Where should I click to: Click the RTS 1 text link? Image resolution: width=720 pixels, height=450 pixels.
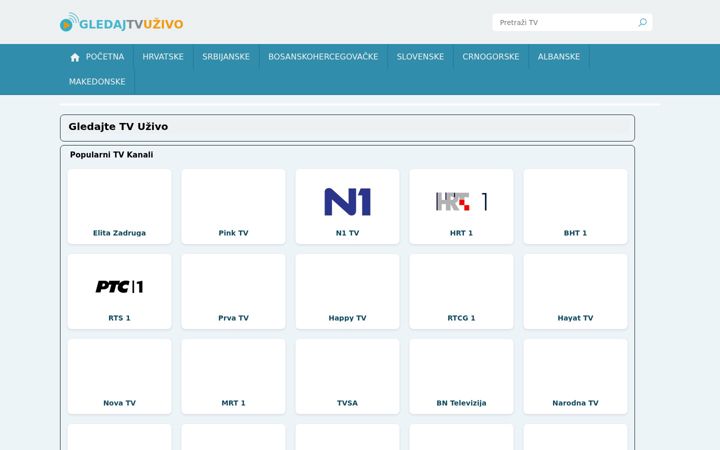[x=119, y=318]
